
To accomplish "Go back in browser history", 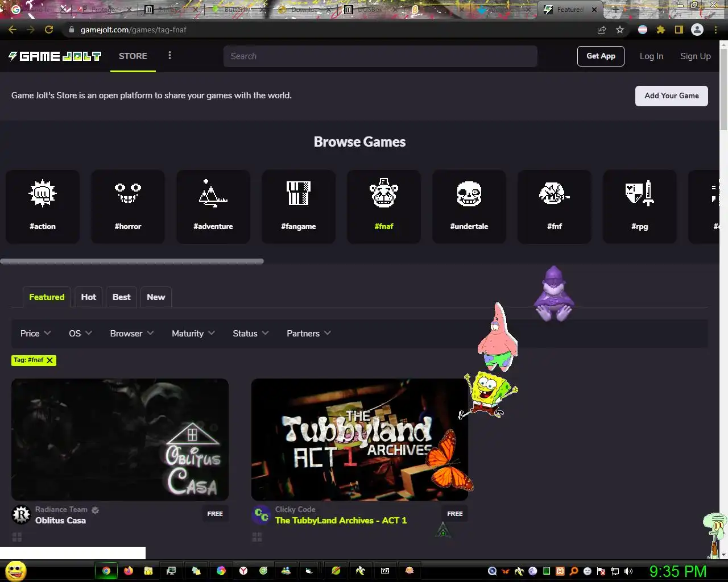I will tap(13, 30).
